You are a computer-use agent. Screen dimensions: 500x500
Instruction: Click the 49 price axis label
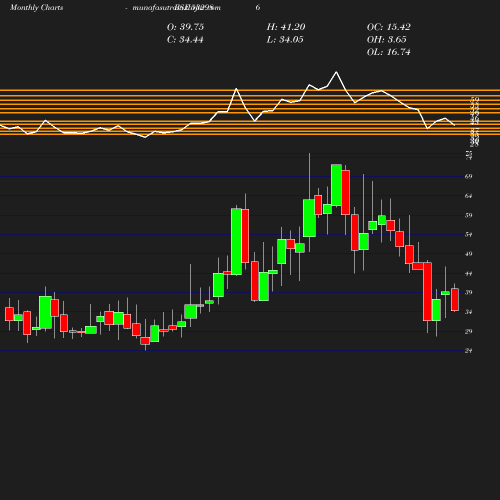click(468, 254)
